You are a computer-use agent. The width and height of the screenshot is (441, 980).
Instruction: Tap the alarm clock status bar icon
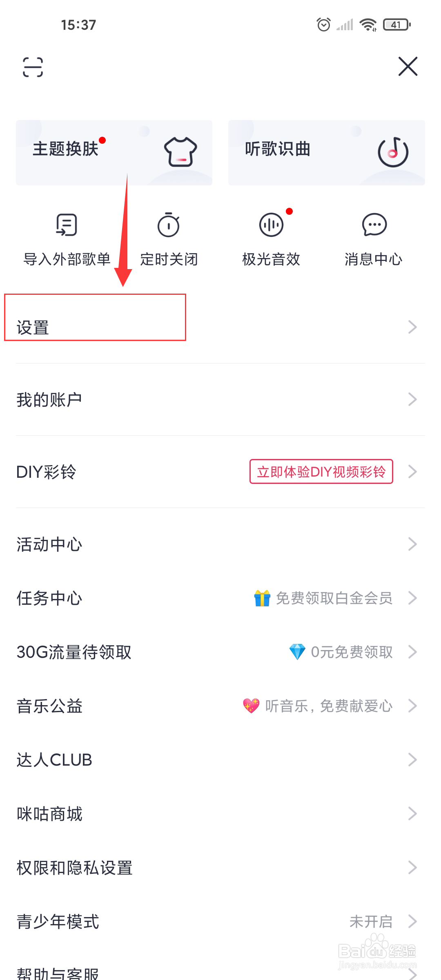click(x=323, y=24)
